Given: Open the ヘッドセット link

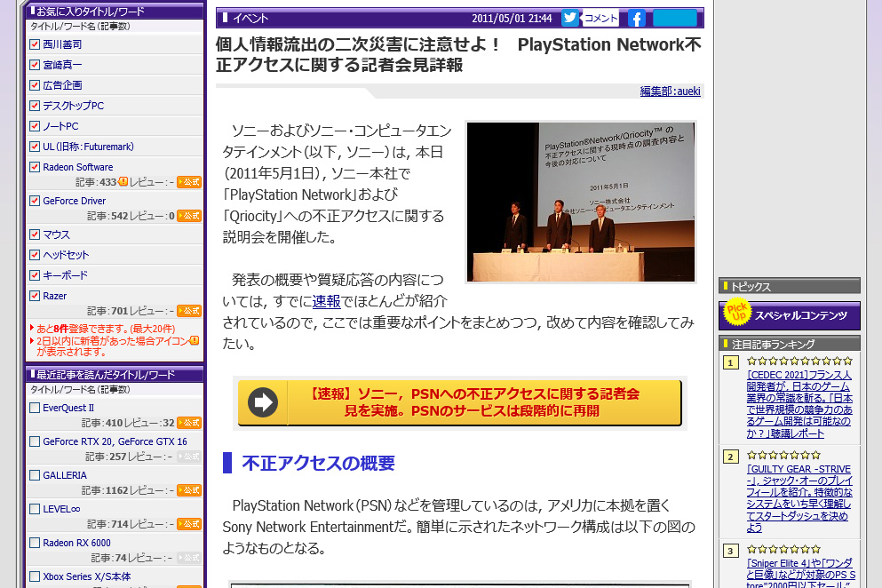Looking at the screenshot, I should (x=67, y=255).
